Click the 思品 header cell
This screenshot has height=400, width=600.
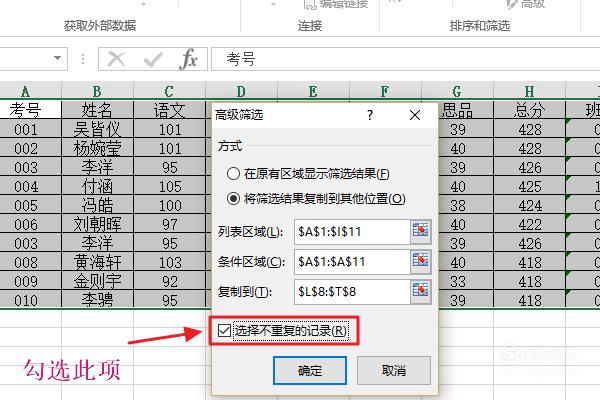click(x=465, y=110)
